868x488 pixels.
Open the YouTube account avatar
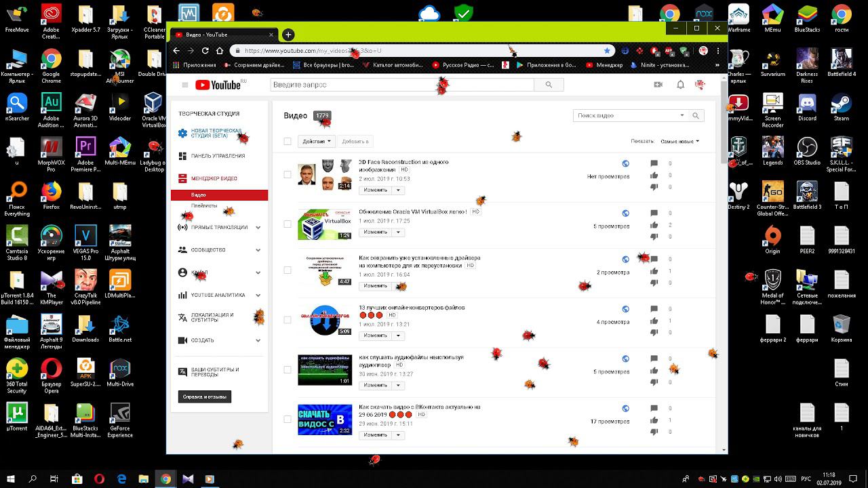coord(701,85)
